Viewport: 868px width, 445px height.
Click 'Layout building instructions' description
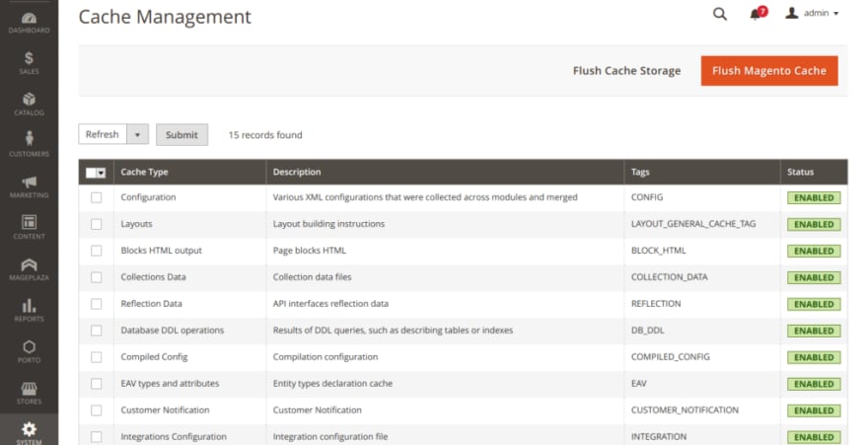click(328, 224)
